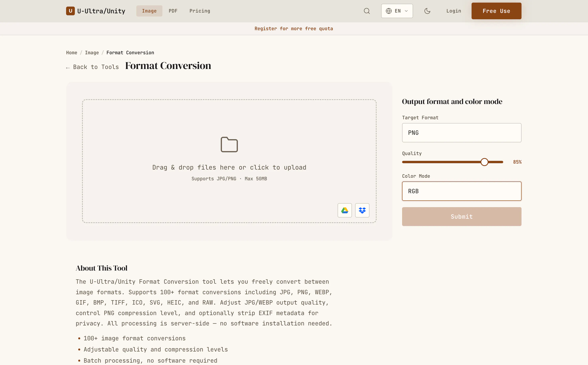Open the EN language dropdown
The height and width of the screenshot is (365, 588).
(397, 11)
